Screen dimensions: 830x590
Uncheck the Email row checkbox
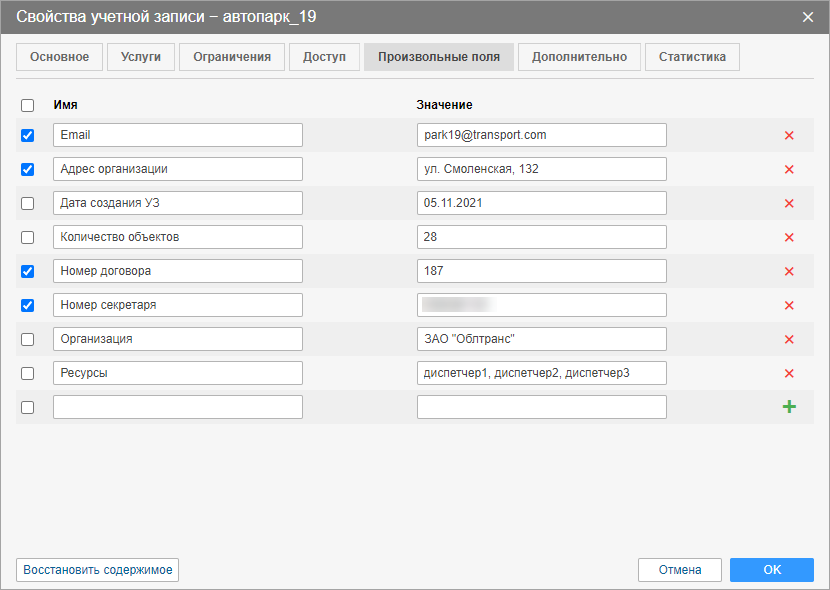[x=27, y=135]
